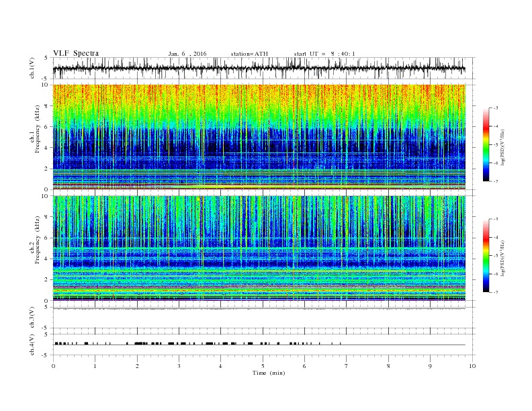Click the ch.2 spectrogram panel
The height and width of the screenshot is (411, 532).
click(x=259, y=248)
